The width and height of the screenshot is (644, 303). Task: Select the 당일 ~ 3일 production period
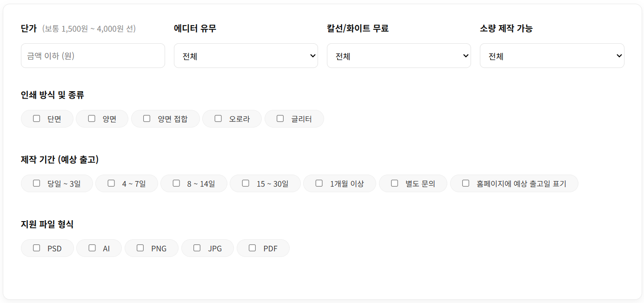(x=37, y=183)
